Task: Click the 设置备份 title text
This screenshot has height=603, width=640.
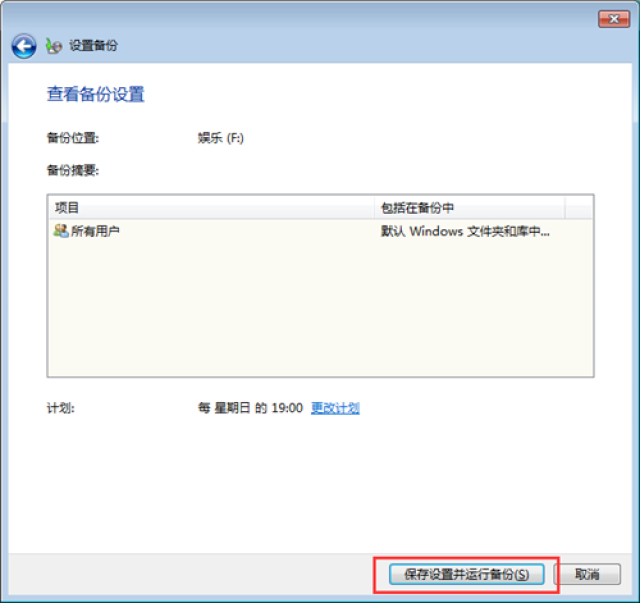Action: pyautogui.click(x=93, y=45)
